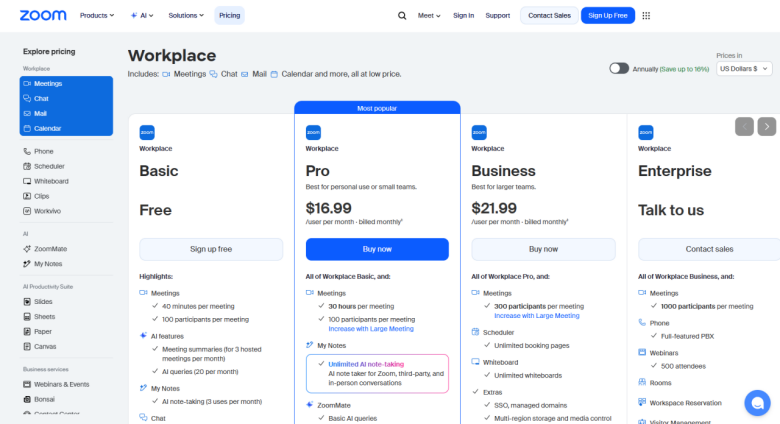Expand the Meet menu
This screenshot has width=780, height=424.
pyautogui.click(x=429, y=15)
